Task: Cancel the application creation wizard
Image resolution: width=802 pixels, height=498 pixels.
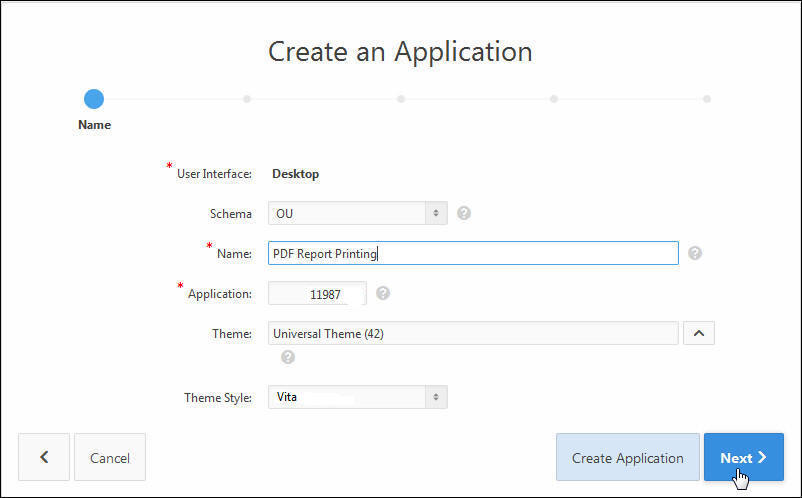Action: point(110,457)
